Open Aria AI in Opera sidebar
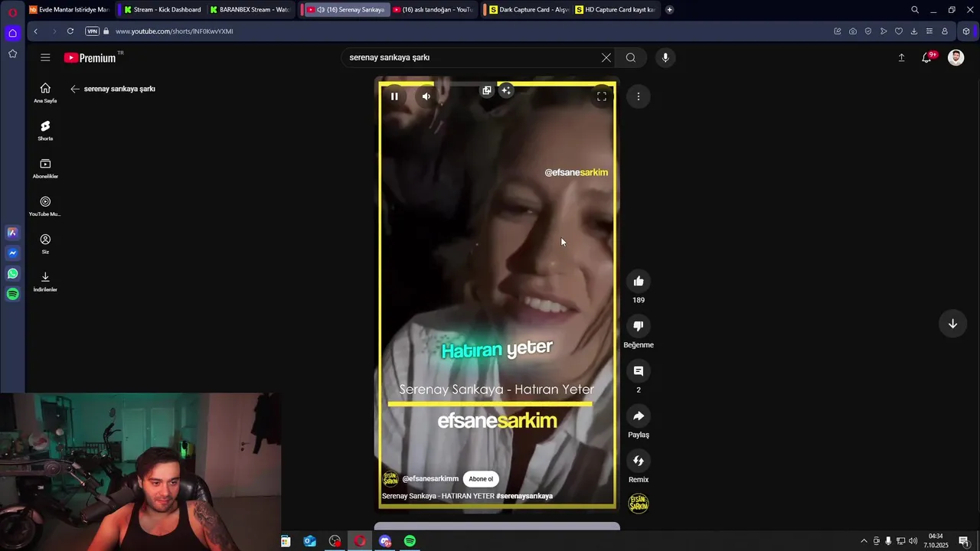The width and height of the screenshot is (980, 551). click(12, 232)
